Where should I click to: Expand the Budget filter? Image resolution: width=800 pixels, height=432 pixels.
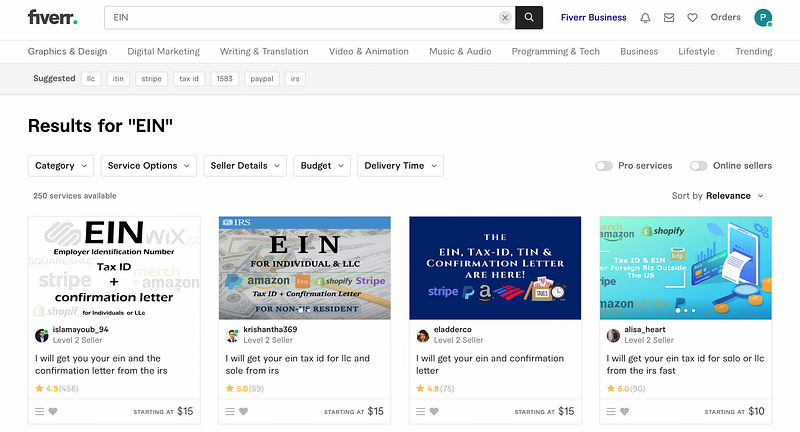tap(322, 166)
